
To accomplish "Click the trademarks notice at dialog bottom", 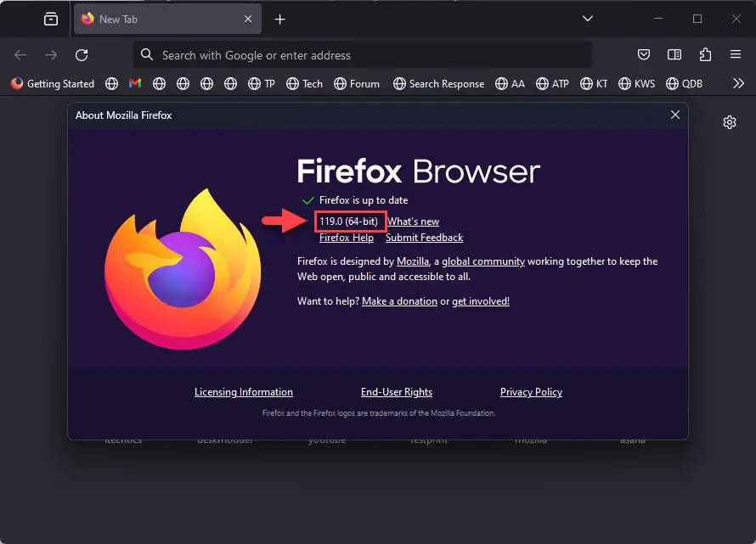I will pyautogui.click(x=379, y=413).
